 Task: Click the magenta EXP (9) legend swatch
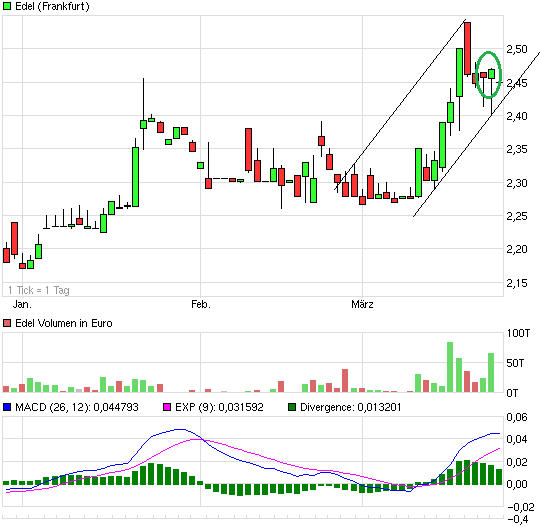pyautogui.click(x=167, y=407)
